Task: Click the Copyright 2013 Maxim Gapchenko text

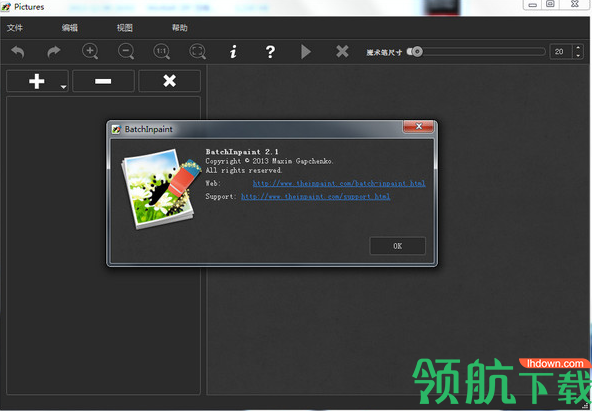Action: (x=269, y=161)
